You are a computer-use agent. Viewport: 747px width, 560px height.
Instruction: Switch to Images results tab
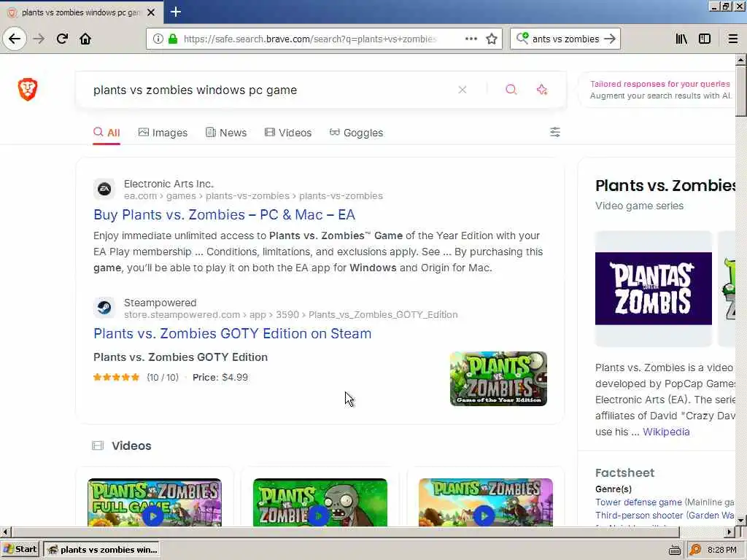(163, 133)
